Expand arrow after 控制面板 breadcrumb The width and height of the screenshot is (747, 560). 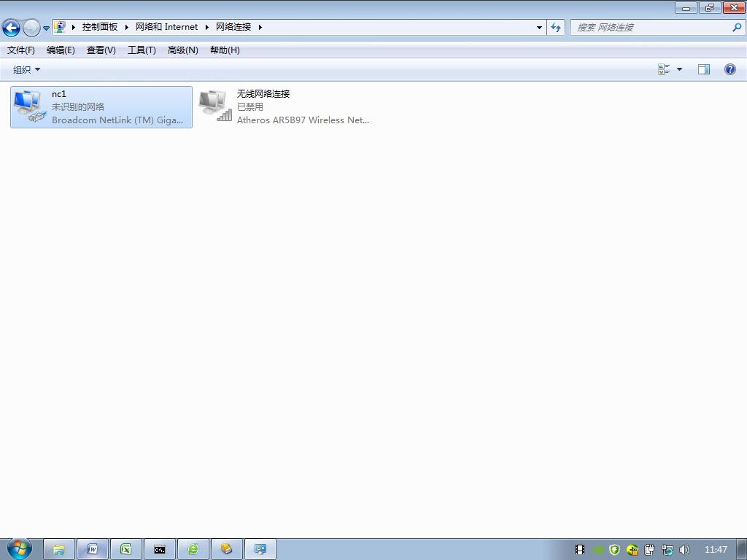[x=127, y=27]
